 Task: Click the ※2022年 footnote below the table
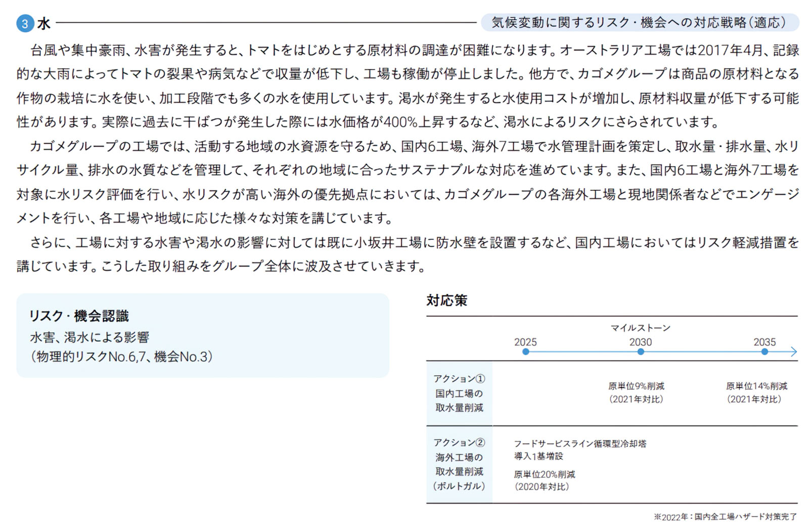click(x=725, y=517)
